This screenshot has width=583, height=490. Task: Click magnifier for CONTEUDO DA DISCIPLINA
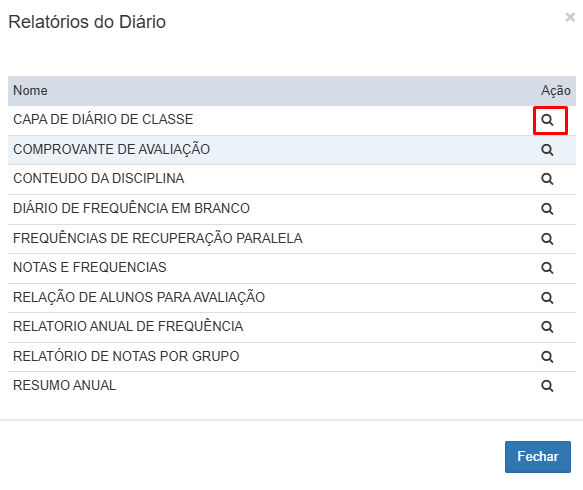click(x=547, y=179)
